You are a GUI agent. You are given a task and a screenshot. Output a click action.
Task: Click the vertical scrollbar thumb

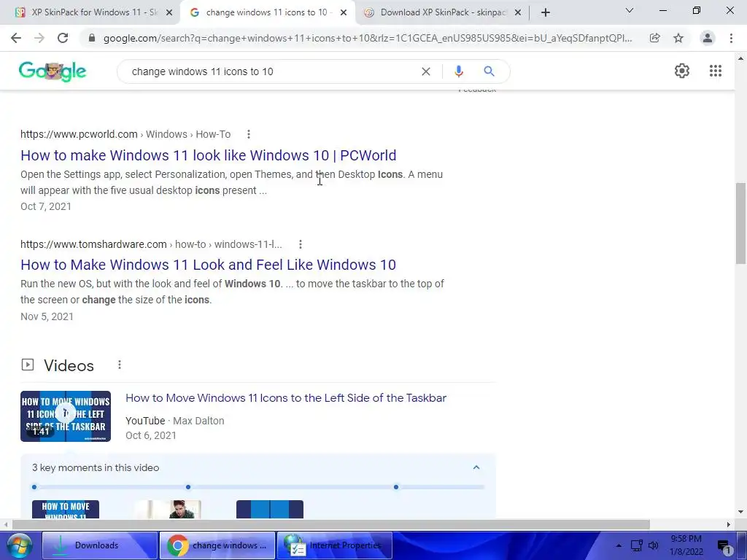741,223
